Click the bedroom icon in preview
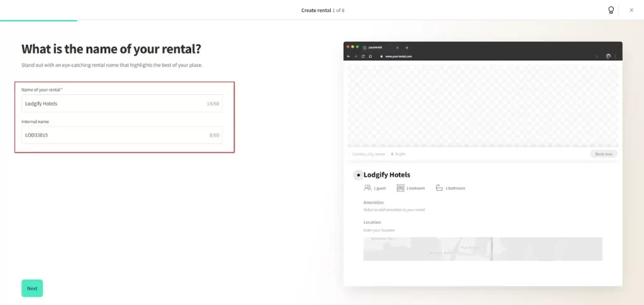 [x=401, y=188]
